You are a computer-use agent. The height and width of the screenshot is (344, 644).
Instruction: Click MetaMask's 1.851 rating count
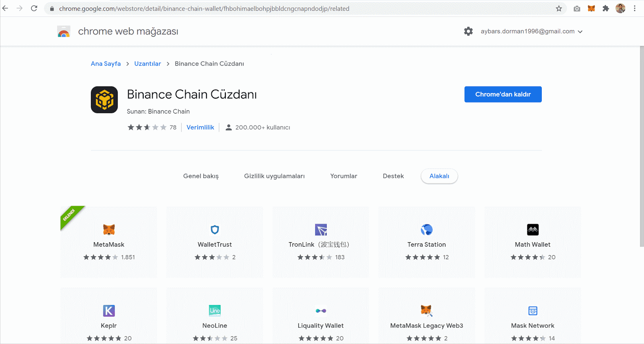coord(128,257)
